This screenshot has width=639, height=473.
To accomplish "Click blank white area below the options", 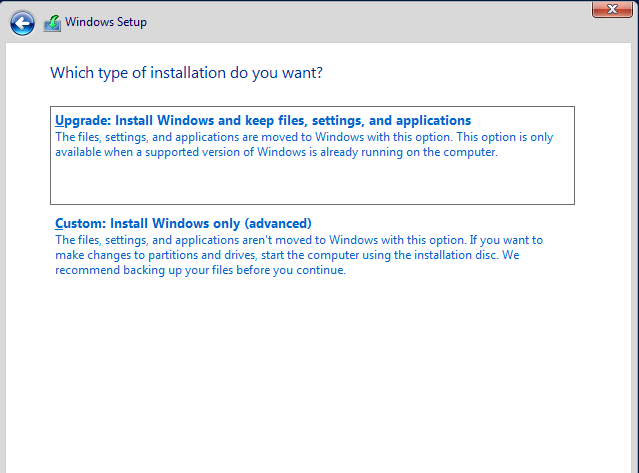I will tap(318, 367).
